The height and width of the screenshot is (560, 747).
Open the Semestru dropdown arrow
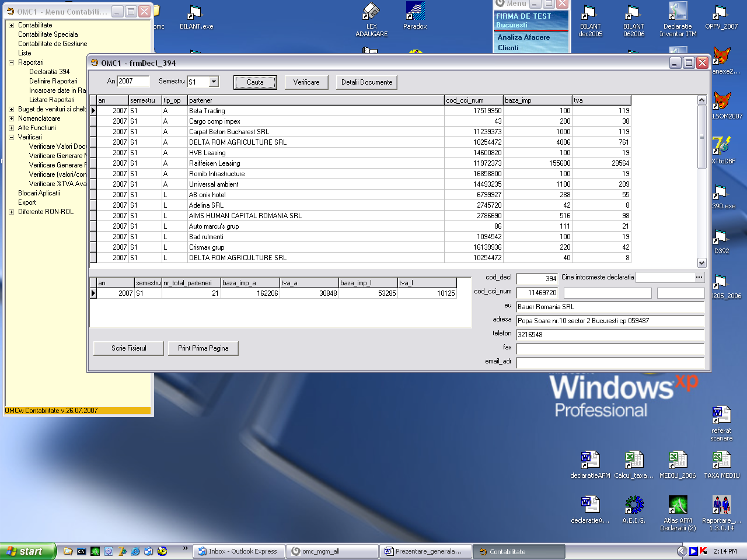tap(214, 82)
